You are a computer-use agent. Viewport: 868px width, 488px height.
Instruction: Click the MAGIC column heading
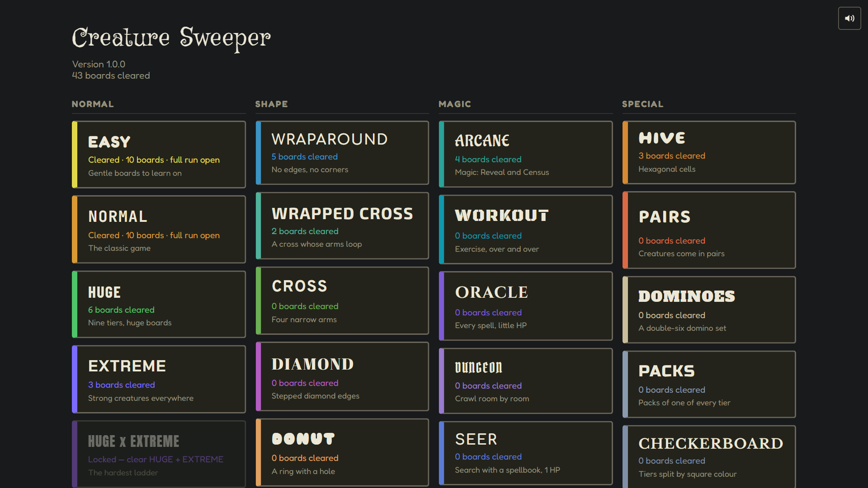coord(455,104)
